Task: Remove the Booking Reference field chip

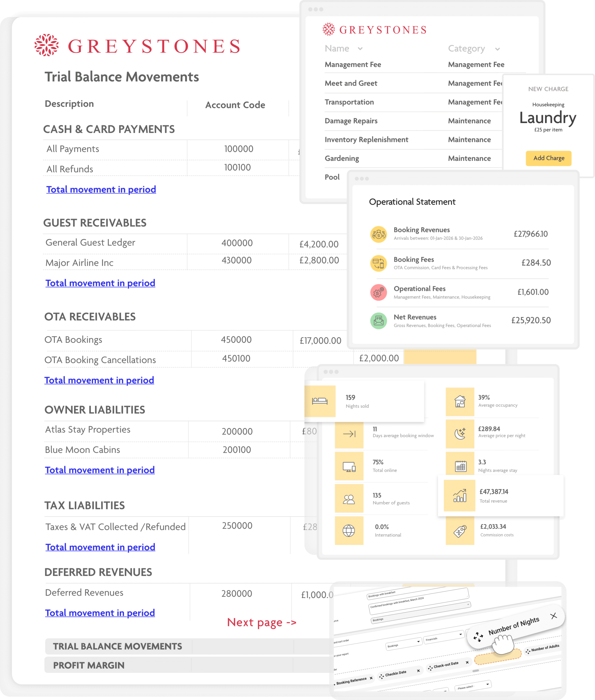Action: pyautogui.click(x=371, y=678)
